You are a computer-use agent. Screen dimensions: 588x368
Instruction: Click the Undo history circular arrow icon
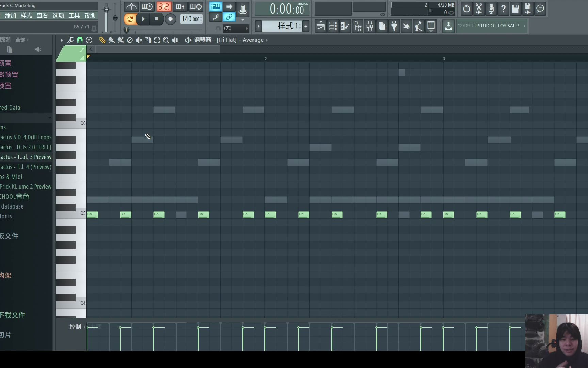click(467, 9)
